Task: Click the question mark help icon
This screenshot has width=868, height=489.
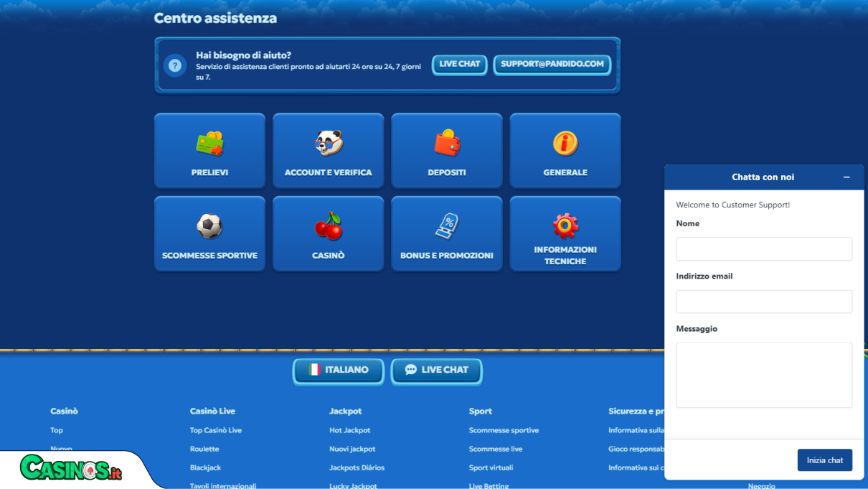Action: 175,65
